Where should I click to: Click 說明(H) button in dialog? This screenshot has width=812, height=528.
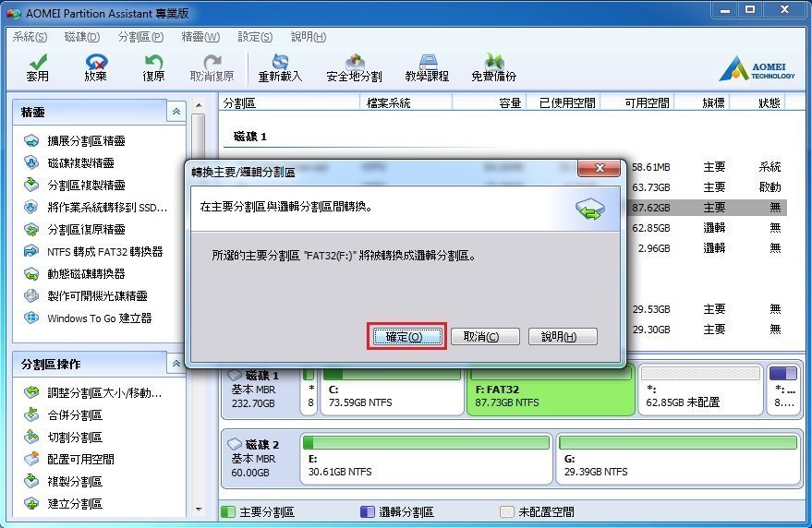point(563,337)
